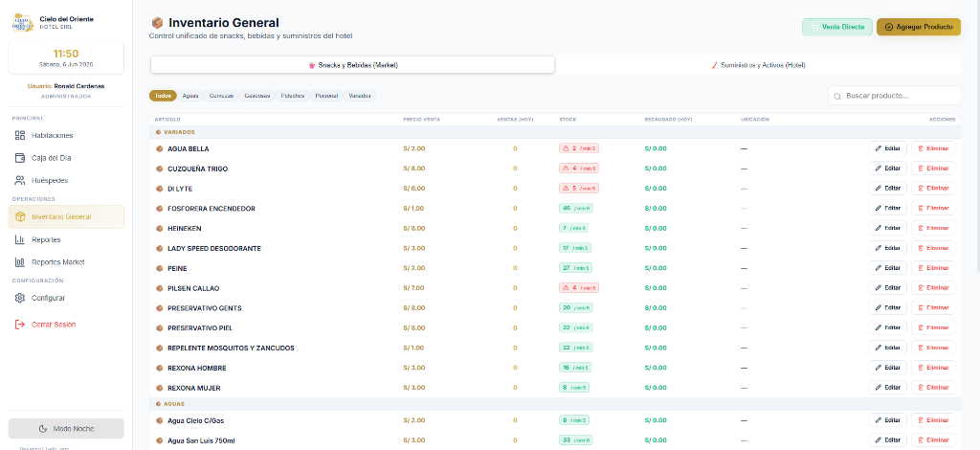This screenshot has width=980, height=450.
Task: Click the warning icon in PILSEN CALLAO stock
Action: coord(566,288)
